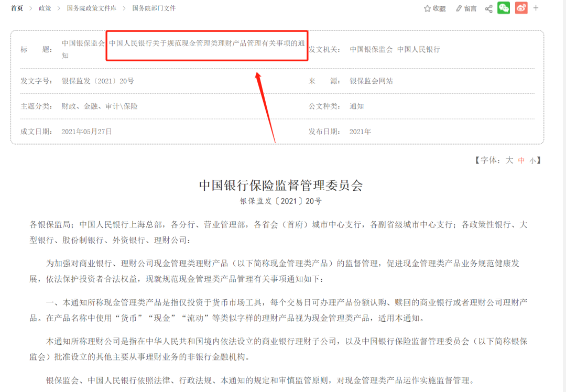This screenshot has height=392, width=566.
Task: Click paragraph starting 各银保监局
Action: point(279,233)
